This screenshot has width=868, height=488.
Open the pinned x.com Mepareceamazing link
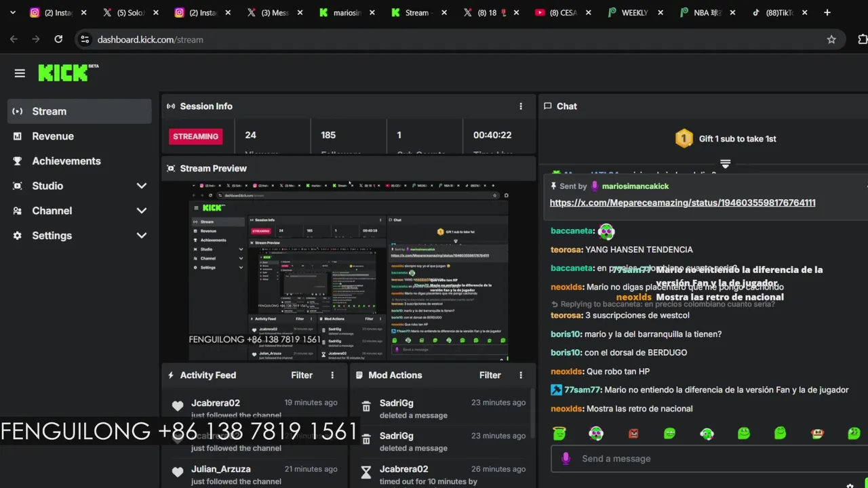click(x=682, y=203)
